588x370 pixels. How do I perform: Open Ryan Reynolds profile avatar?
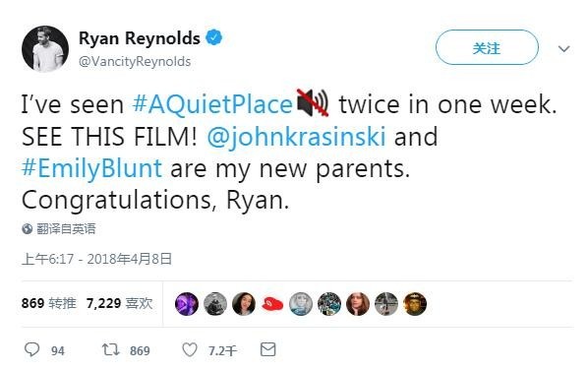click(x=45, y=49)
